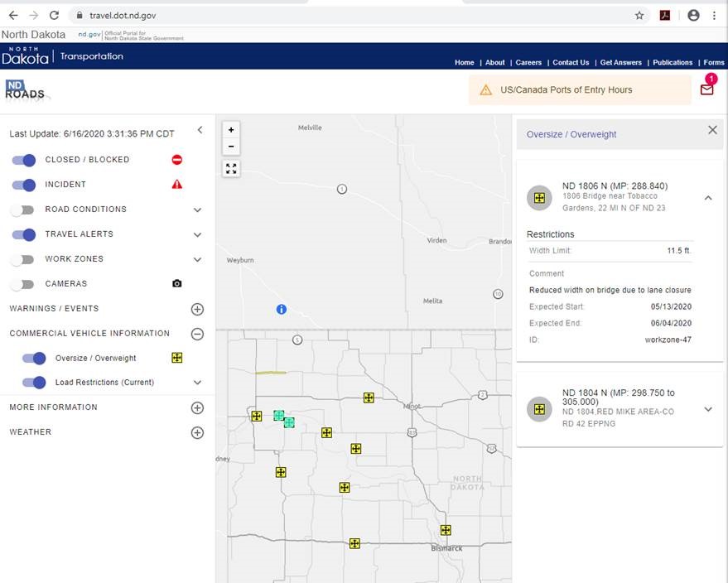Disable the Closed / Blocked toggle

coord(24,160)
